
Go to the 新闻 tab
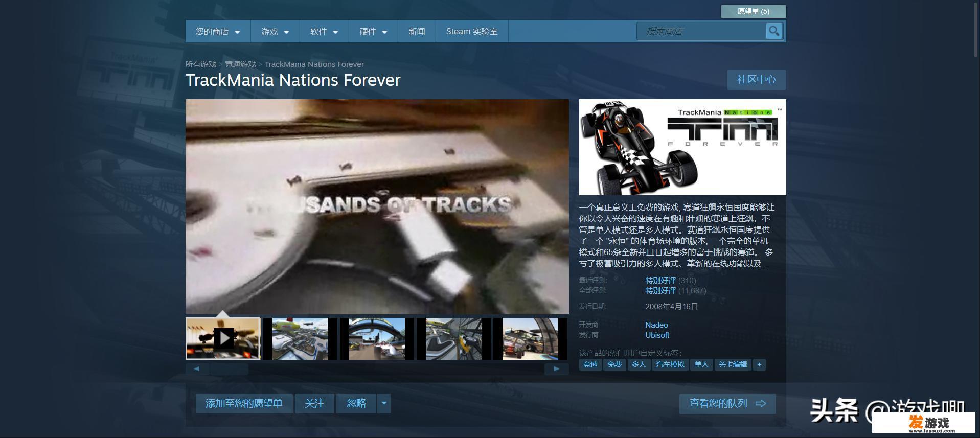point(417,32)
